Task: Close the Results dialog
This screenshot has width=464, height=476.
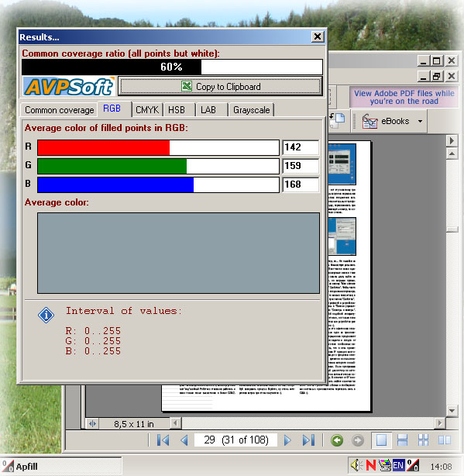Action: [318, 36]
